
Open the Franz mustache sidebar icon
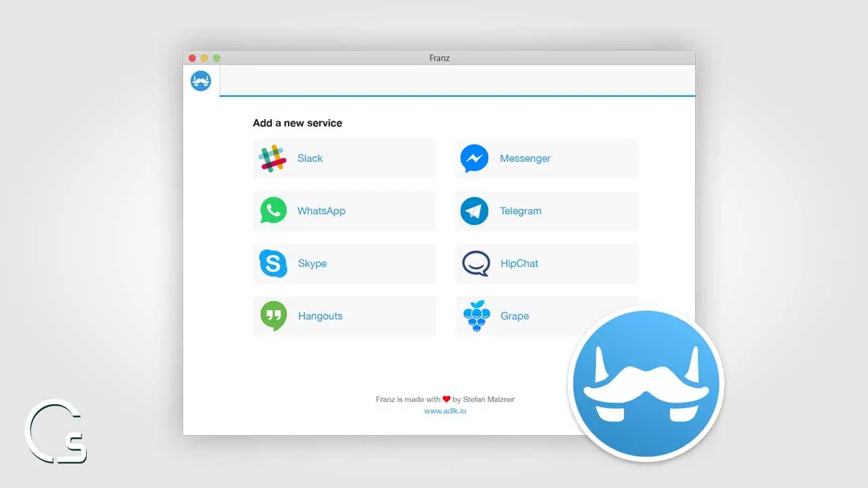point(201,81)
